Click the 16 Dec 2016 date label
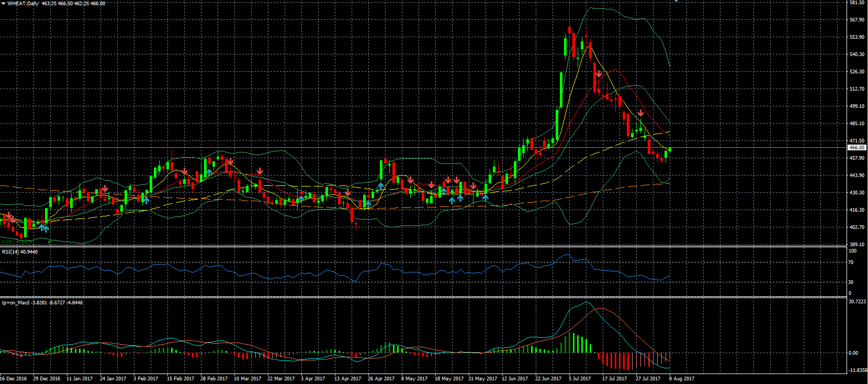The width and height of the screenshot is (868, 384). [x=14, y=379]
